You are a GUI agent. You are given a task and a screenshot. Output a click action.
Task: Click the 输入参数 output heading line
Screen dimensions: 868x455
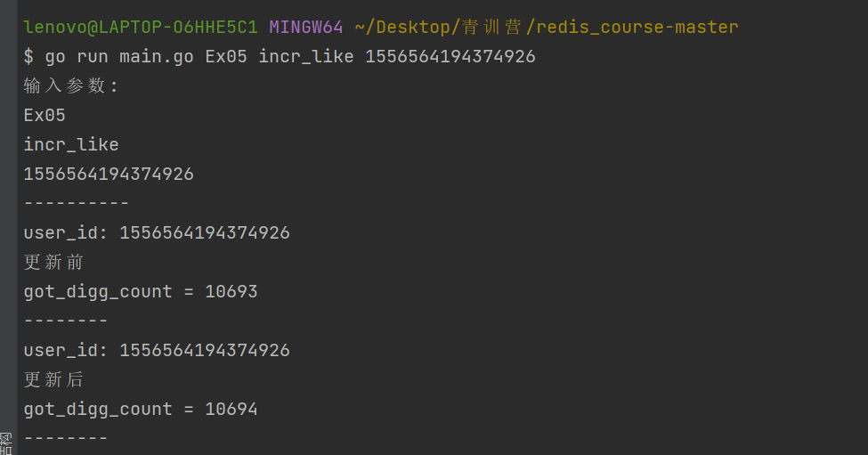click(x=70, y=85)
